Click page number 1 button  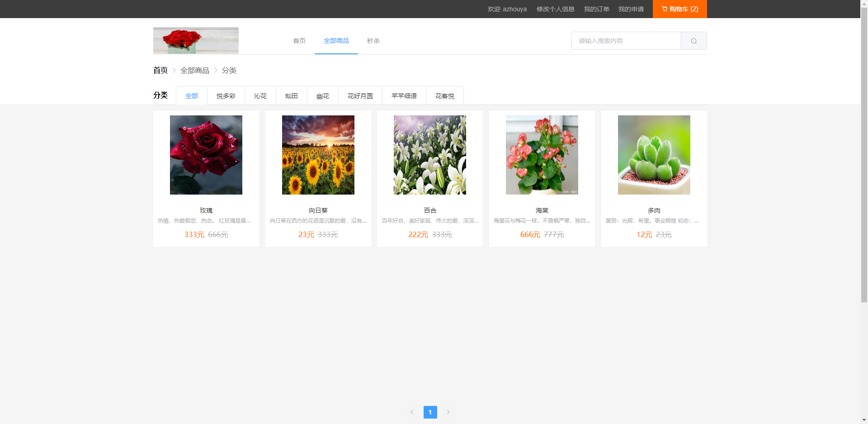[430, 412]
